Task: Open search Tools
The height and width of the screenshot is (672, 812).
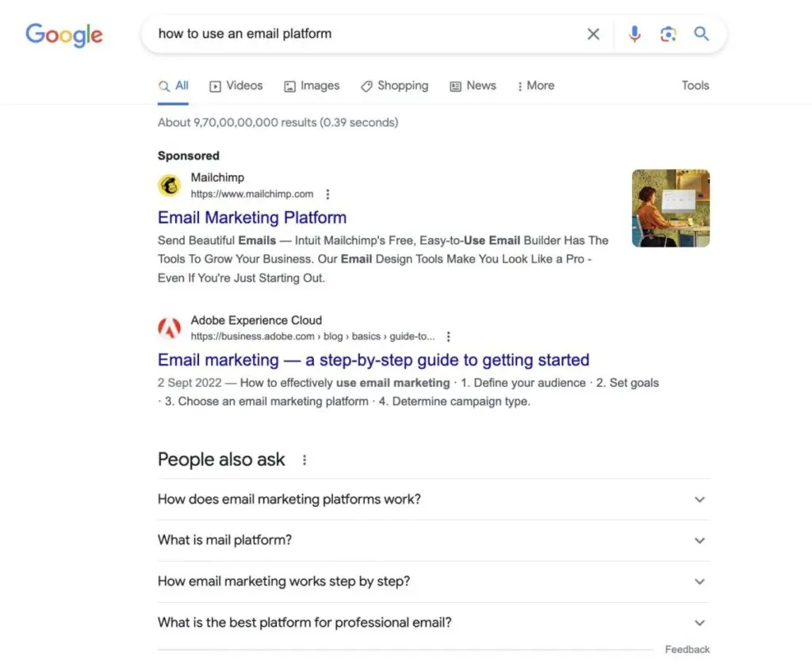Action: [x=695, y=86]
